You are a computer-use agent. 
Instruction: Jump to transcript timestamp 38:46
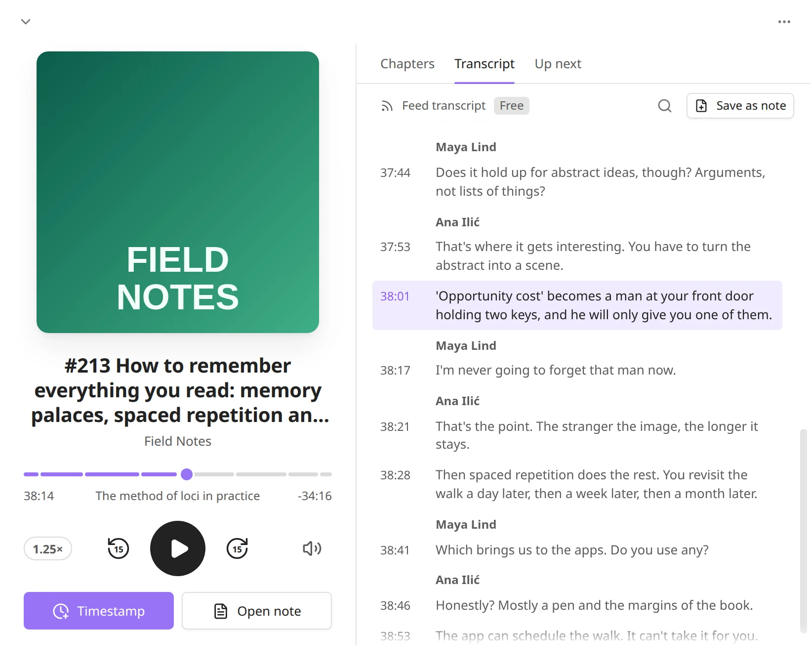395,606
